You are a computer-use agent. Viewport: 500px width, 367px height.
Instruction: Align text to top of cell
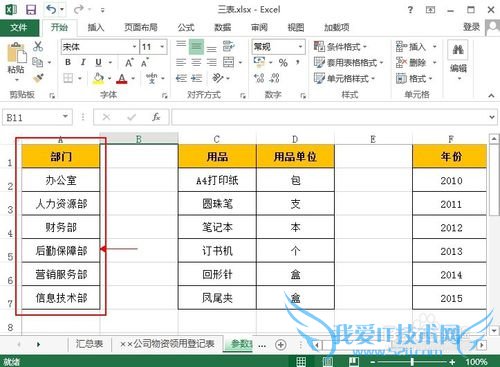(x=181, y=46)
